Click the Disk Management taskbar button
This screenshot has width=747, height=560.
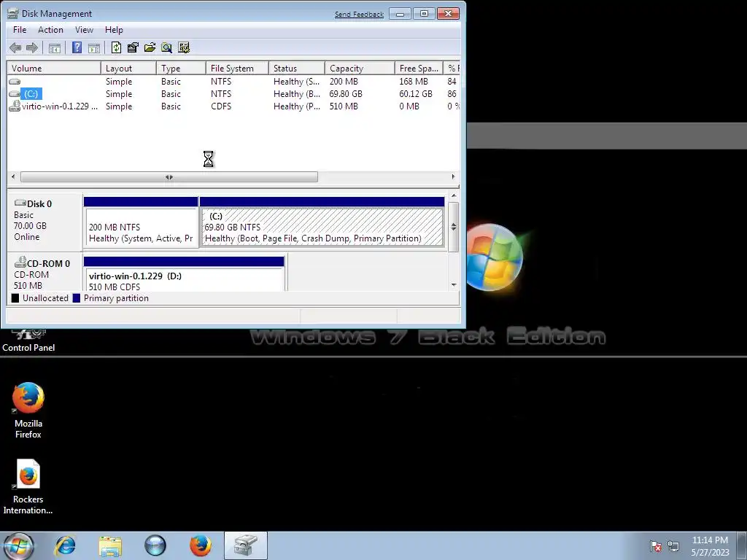tap(246, 545)
